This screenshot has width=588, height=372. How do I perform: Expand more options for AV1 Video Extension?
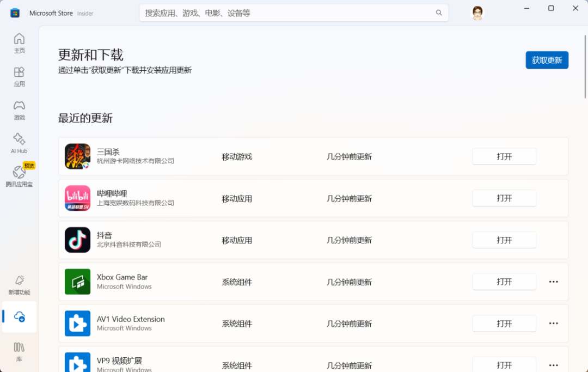click(554, 323)
